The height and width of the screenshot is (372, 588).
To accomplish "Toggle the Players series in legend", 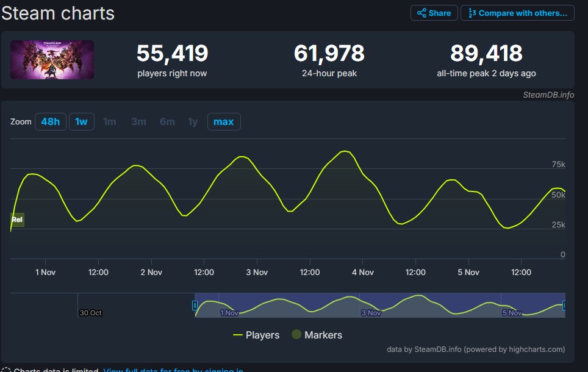I will 256,335.
